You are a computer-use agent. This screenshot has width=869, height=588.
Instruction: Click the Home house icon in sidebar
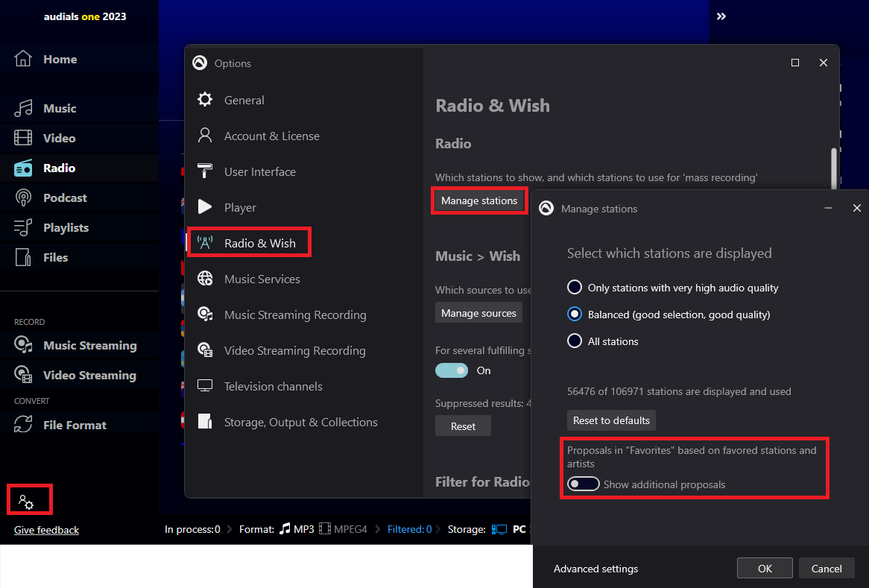click(22, 59)
